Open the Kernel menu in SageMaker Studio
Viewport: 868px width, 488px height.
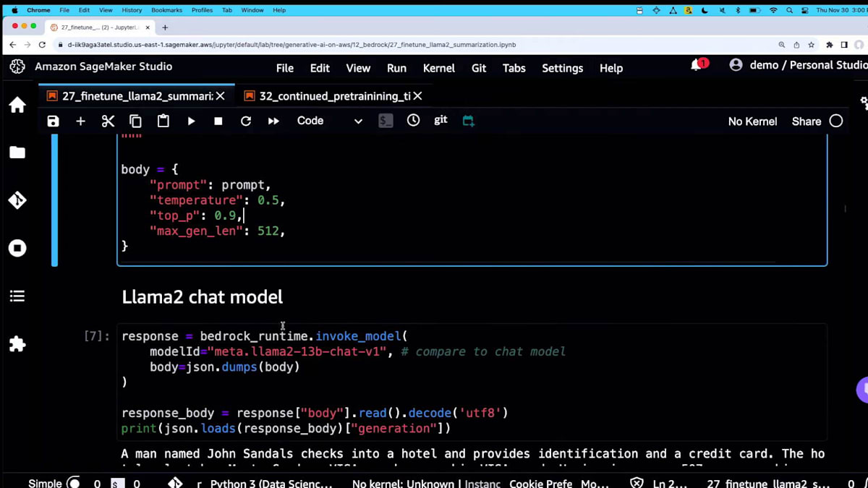click(x=439, y=68)
